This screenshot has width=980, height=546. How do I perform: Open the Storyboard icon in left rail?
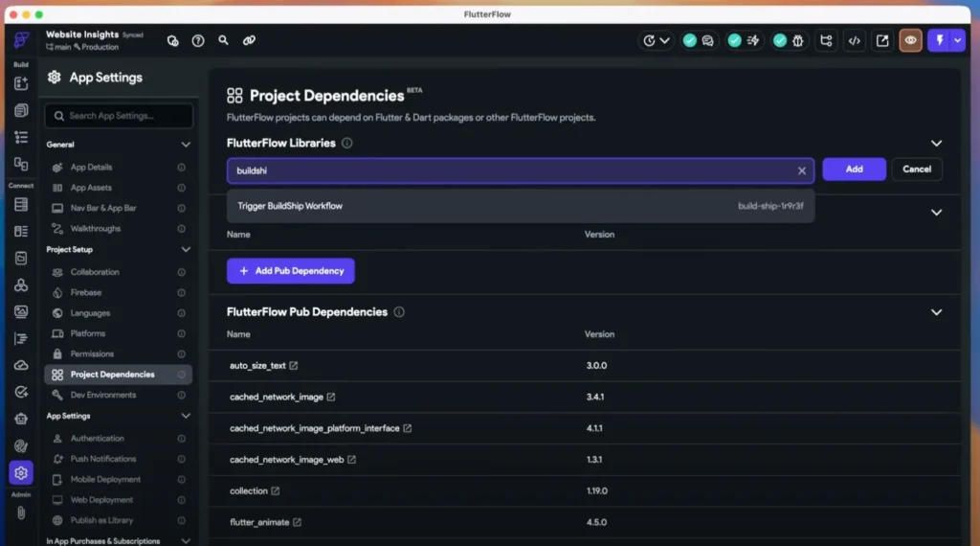click(21, 164)
